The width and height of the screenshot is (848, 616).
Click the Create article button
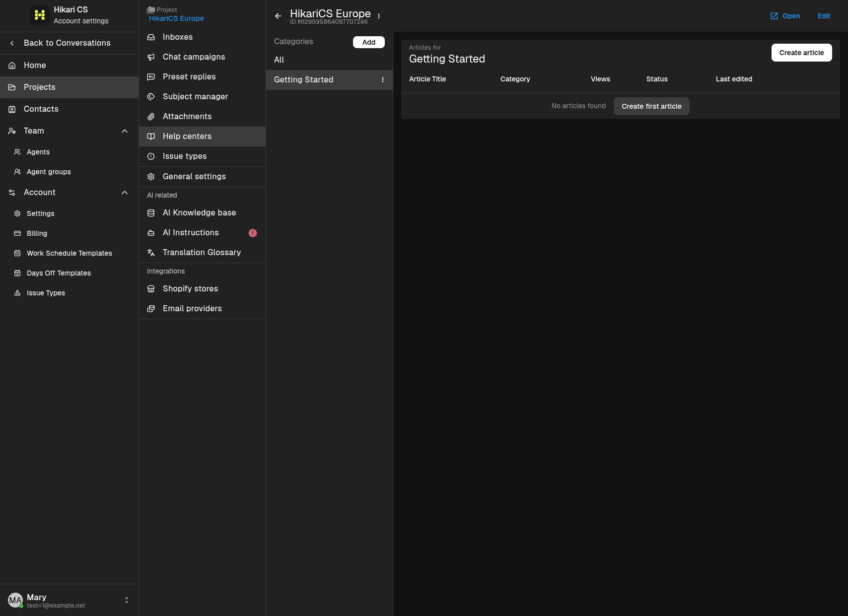(x=801, y=53)
